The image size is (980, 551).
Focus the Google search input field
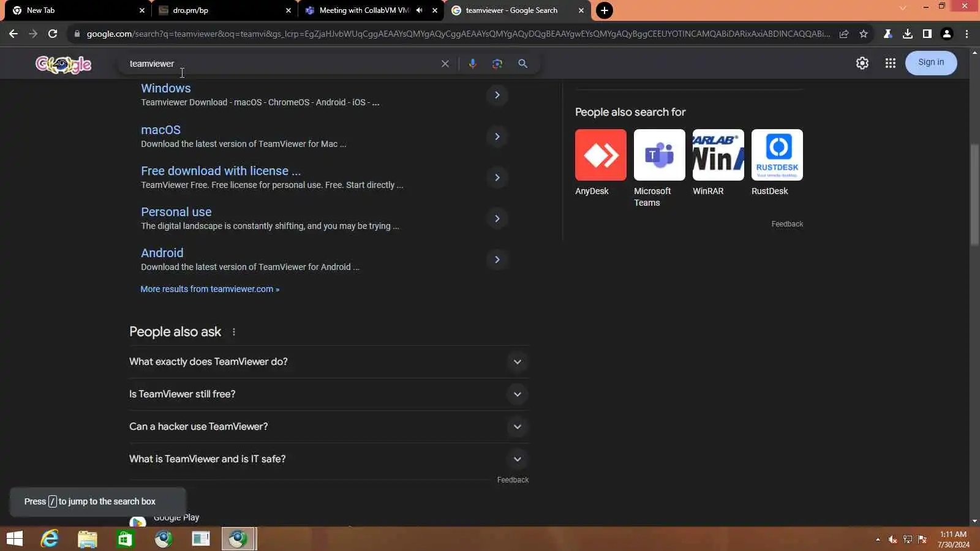pyautogui.click(x=279, y=64)
